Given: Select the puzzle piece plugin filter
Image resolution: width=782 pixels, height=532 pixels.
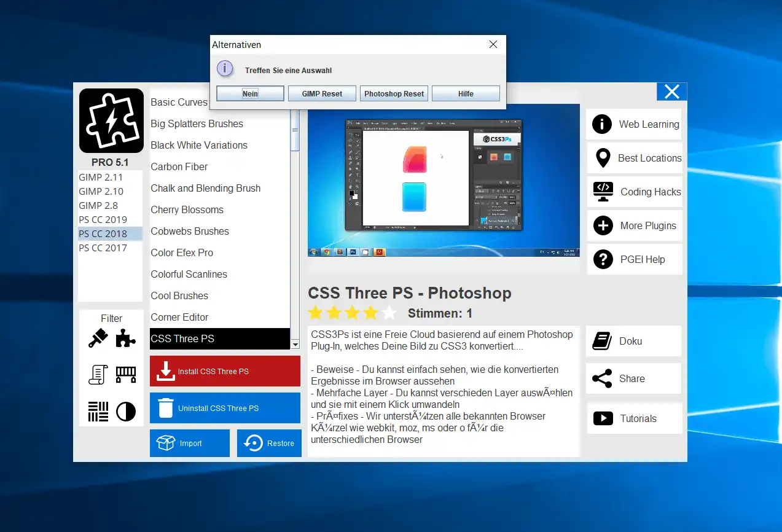Looking at the screenshot, I should pos(126,338).
